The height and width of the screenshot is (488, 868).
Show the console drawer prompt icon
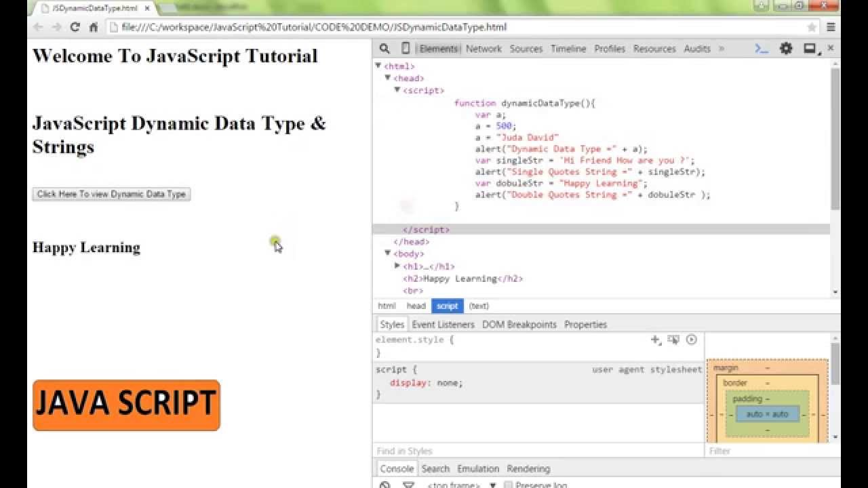click(762, 49)
